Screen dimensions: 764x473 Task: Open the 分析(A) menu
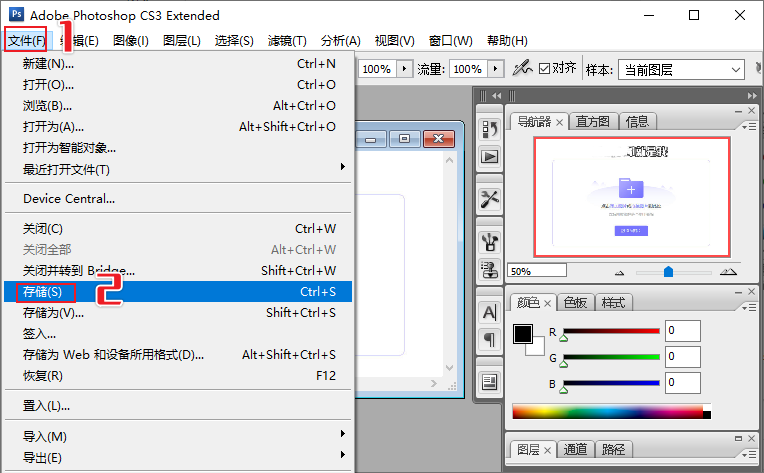[341, 41]
